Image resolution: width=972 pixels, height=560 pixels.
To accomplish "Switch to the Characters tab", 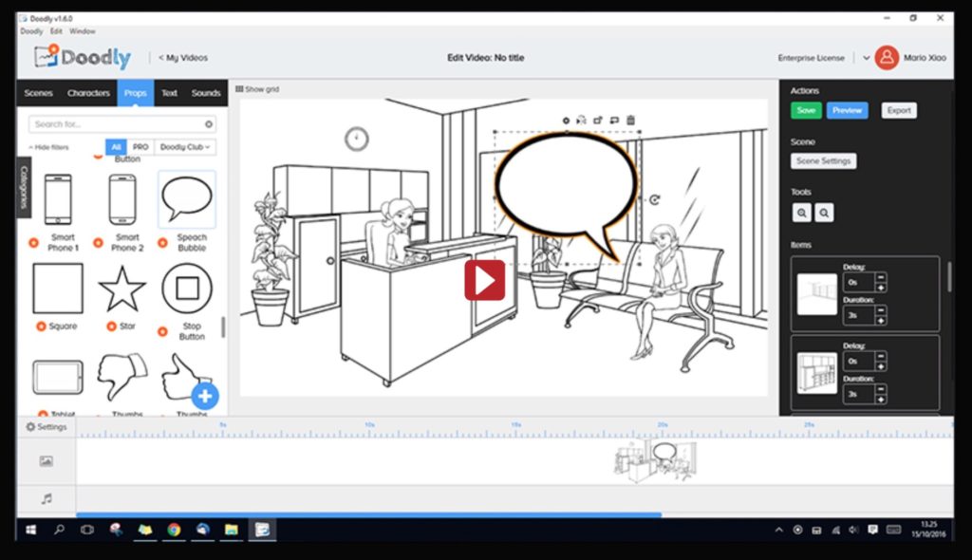I will coord(88,93).
